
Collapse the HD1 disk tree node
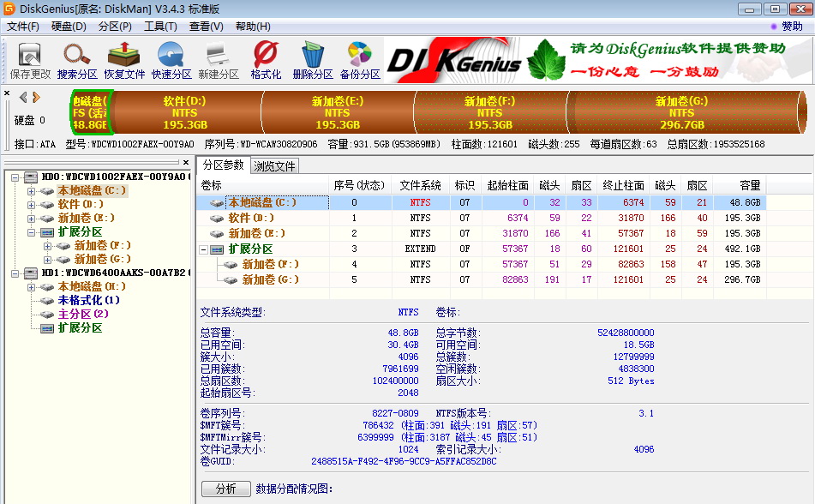pos(15,273)
